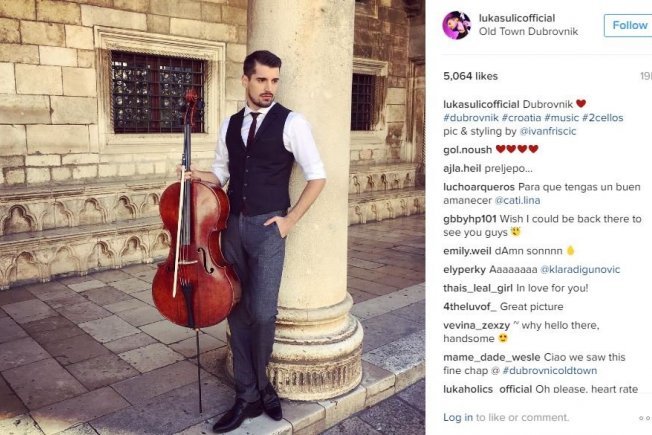
Task: Open commenter vevina_zexzy profile
Action: (x=477, y=325)
